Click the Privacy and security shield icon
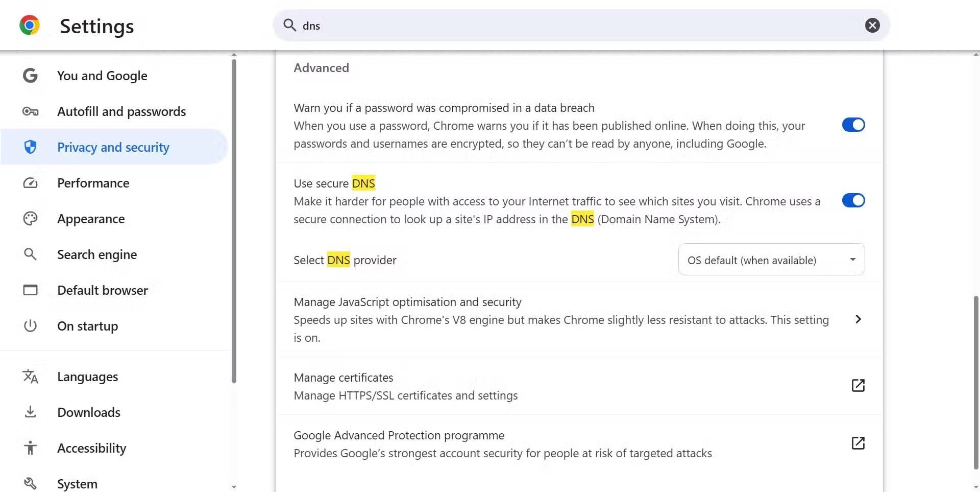 pos(30,147)
